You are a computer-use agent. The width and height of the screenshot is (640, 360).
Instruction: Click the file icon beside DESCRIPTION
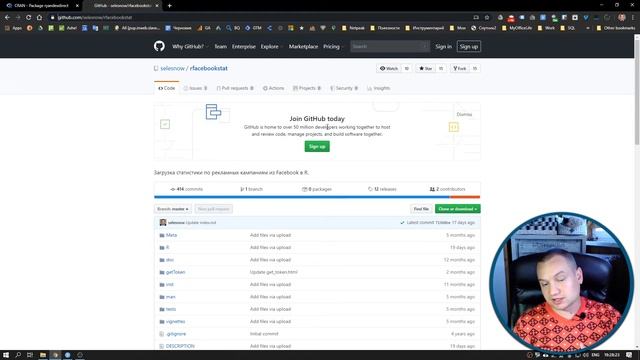(x=162, y=346)
